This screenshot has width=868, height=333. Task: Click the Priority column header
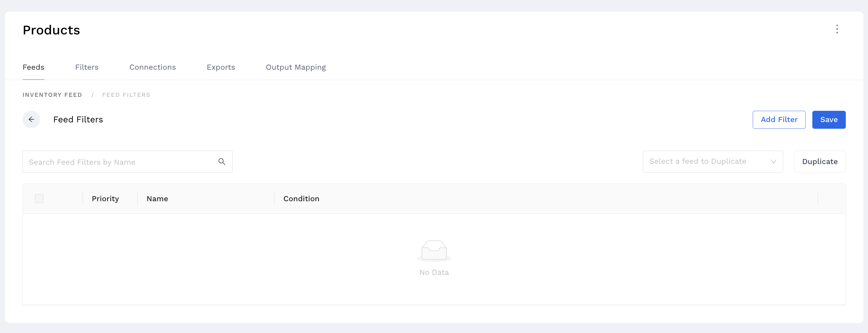click(105, 199)
